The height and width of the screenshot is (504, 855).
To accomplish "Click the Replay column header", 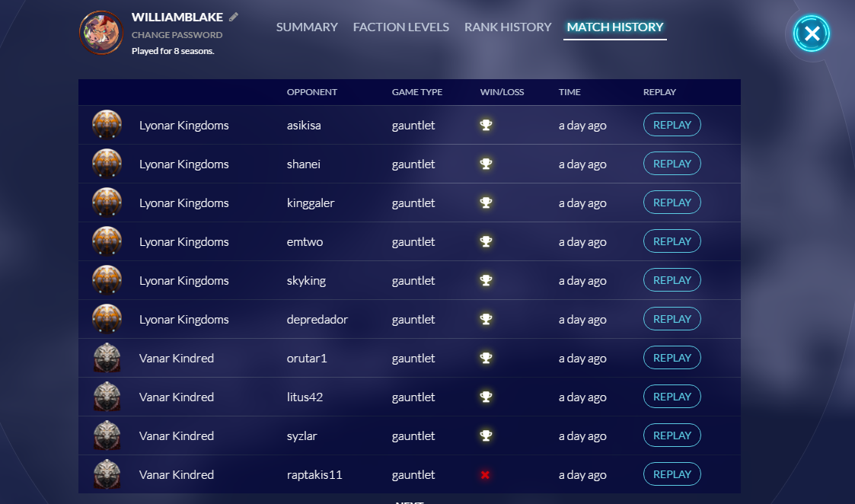I will coord(659,92).
